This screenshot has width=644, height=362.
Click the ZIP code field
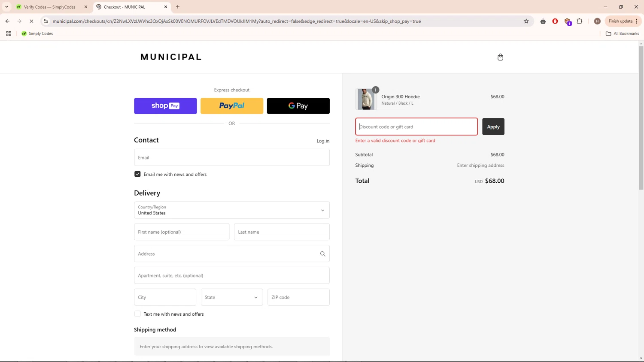[298, 297]
